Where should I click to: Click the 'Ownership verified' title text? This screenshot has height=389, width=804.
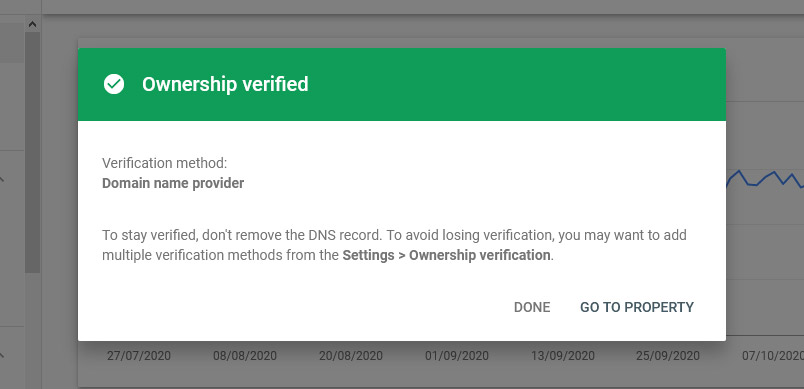[225, 84]
